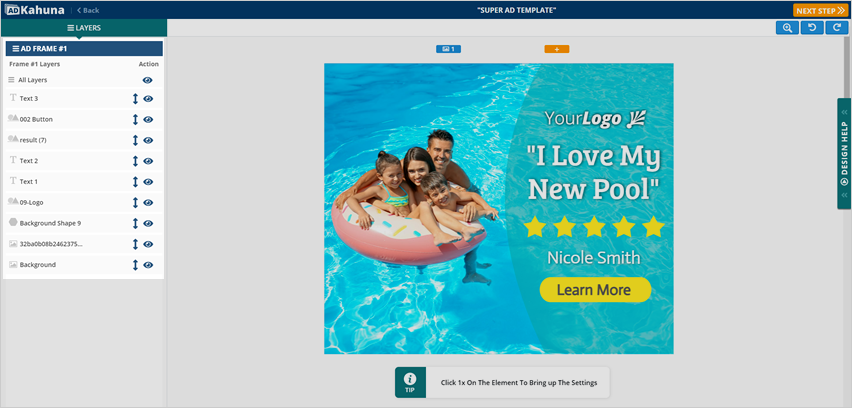Open the Layers panel tab
Screen dimensions: 852x408
[84, 28]
